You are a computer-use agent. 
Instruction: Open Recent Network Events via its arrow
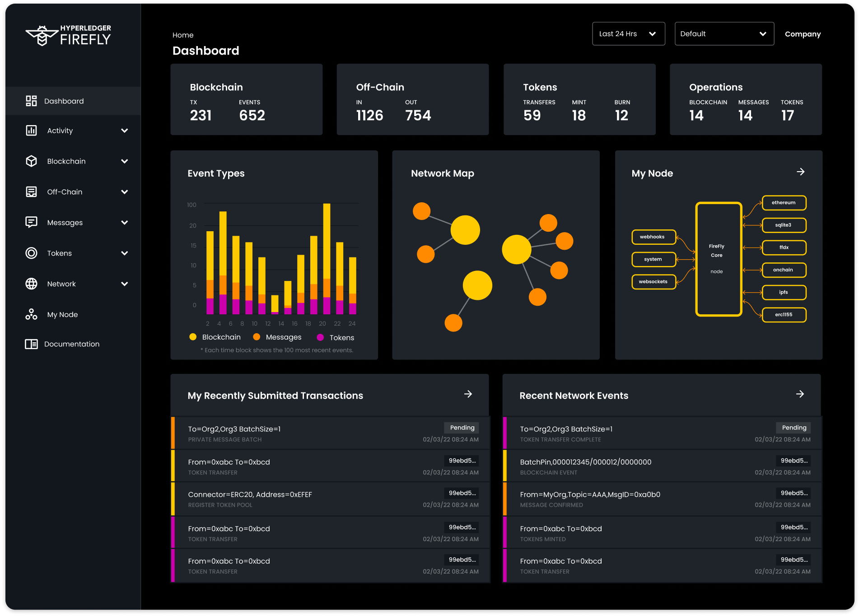click(x=800, y=394)
